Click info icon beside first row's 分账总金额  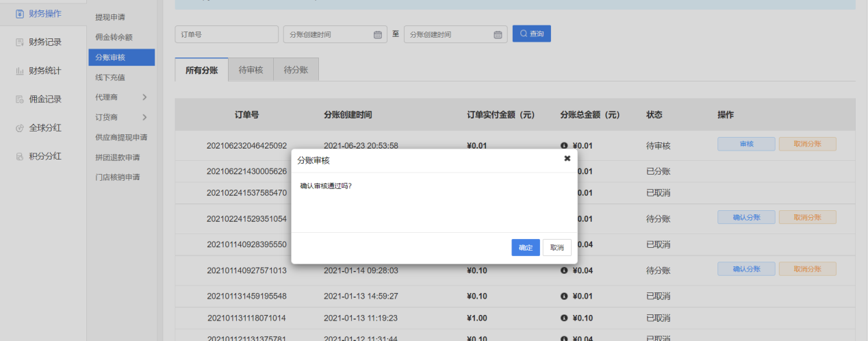tap(564, 146)
